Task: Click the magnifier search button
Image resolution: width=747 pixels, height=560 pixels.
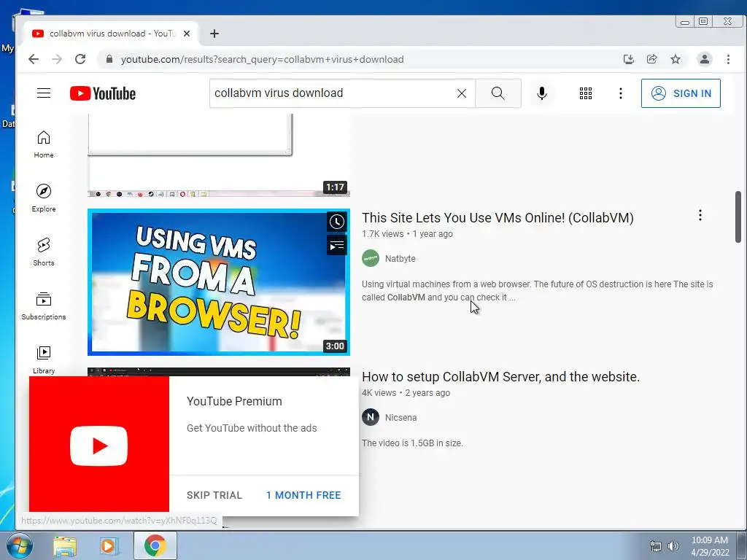Action: pyautogui.click(x=498, y=93)
